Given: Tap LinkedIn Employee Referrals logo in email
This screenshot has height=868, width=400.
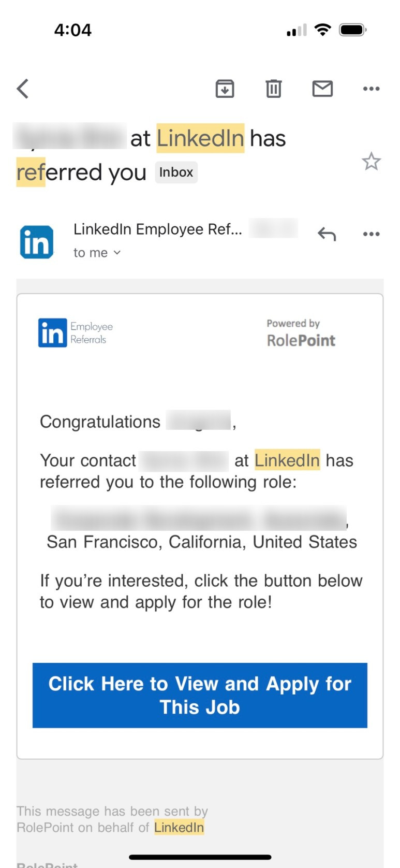Looking at the screenshot, I should (76, 332).
